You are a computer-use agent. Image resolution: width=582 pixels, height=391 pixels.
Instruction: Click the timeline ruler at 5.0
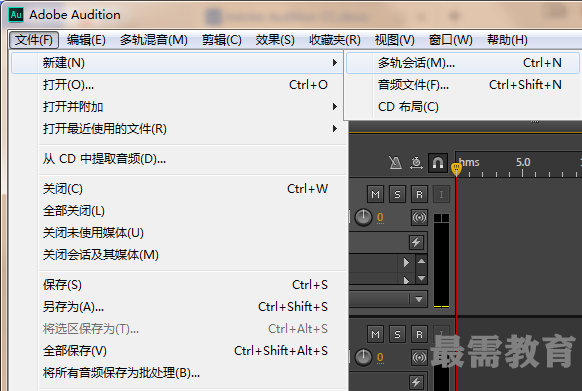523,163
